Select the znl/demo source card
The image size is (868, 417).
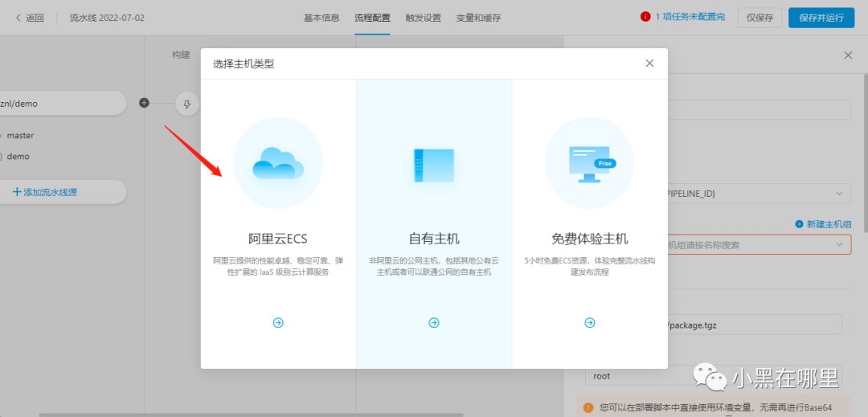63,104
